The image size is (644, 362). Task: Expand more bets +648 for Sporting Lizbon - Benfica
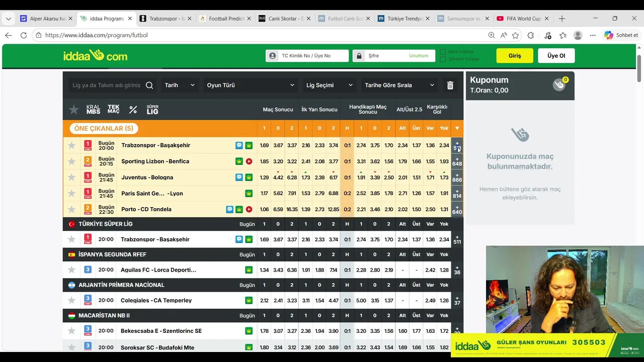click(x=457, y=161)
